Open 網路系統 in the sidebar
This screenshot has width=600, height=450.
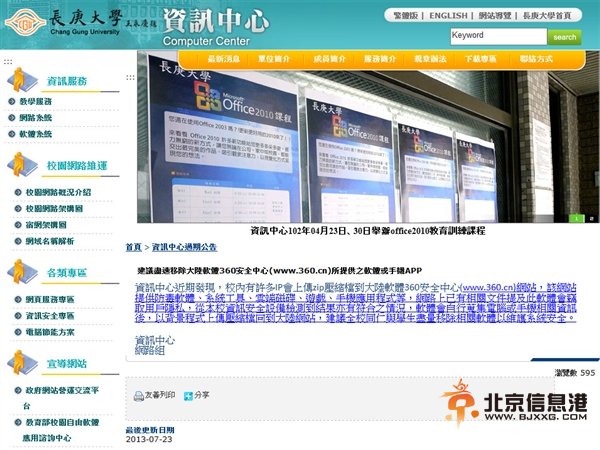pos(35,118)
